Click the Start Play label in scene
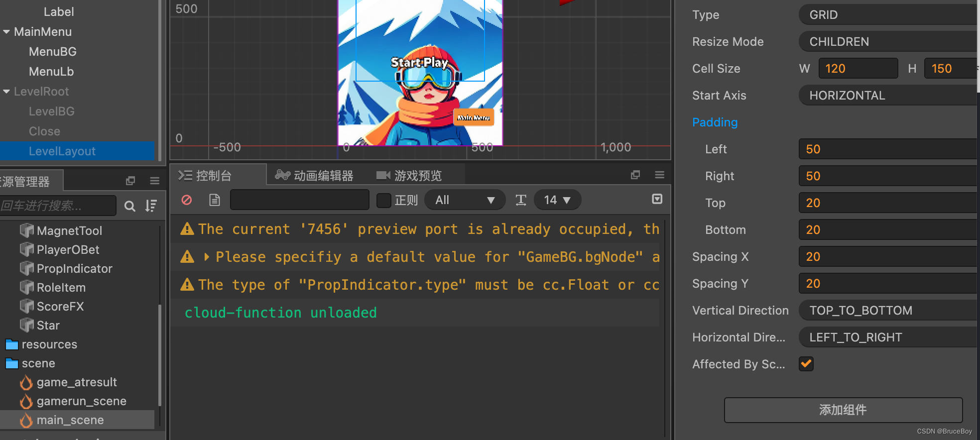980x440 pixels. coord(419,62)
